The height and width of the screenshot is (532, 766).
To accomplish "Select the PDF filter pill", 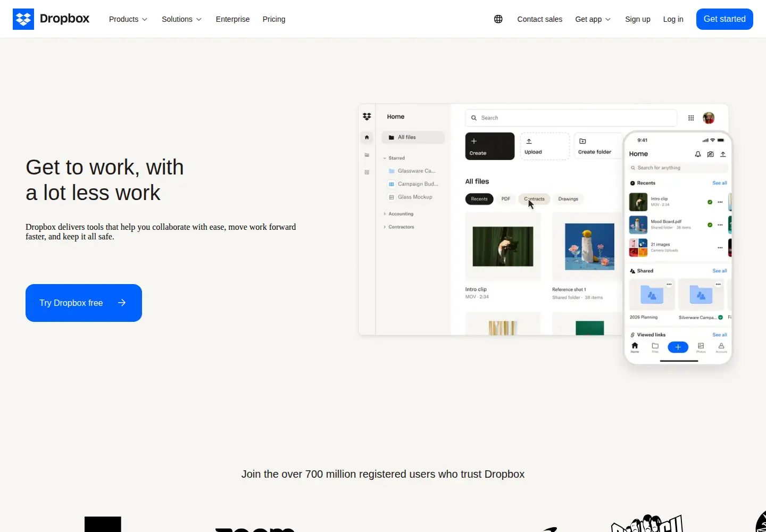I will click(x=506, y=199).
